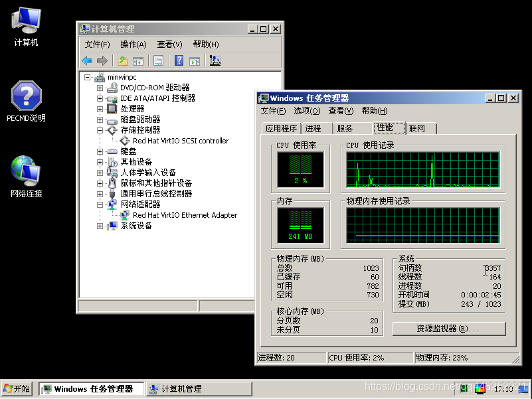Switch to the 应用程序 tab

(x=281, y=129)
